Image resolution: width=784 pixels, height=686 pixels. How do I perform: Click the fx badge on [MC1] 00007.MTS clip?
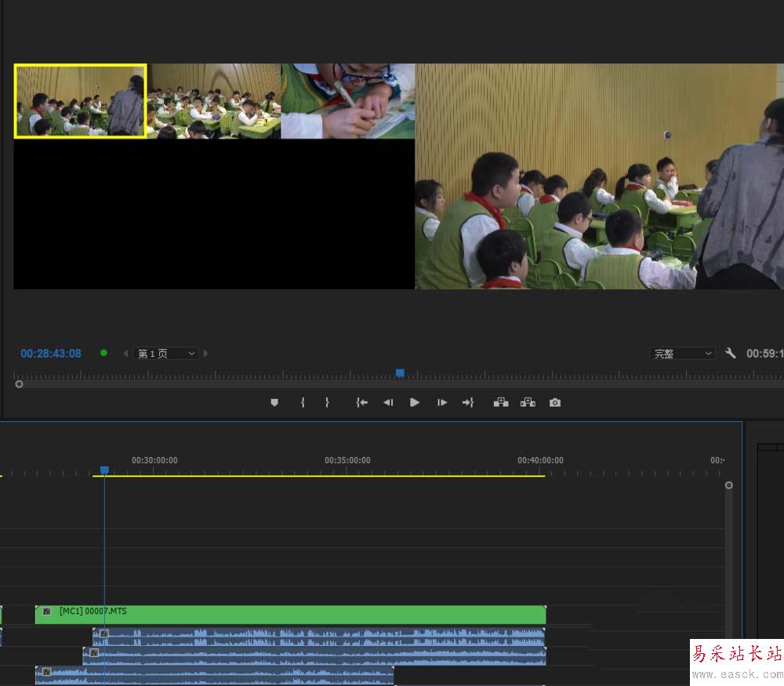[x=46, y=611]
